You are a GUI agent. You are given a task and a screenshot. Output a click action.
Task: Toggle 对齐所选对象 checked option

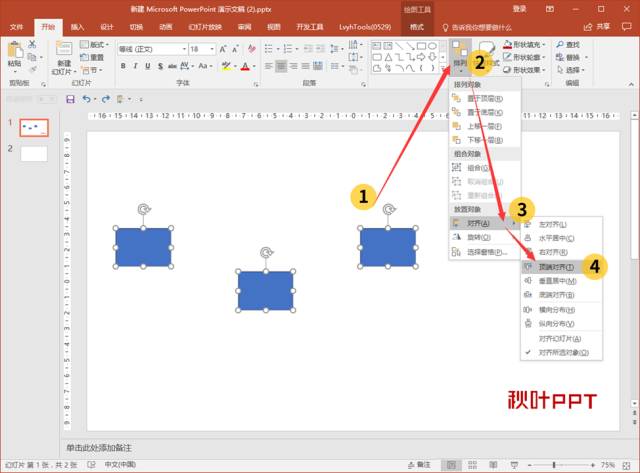click(x=563, y=352)
